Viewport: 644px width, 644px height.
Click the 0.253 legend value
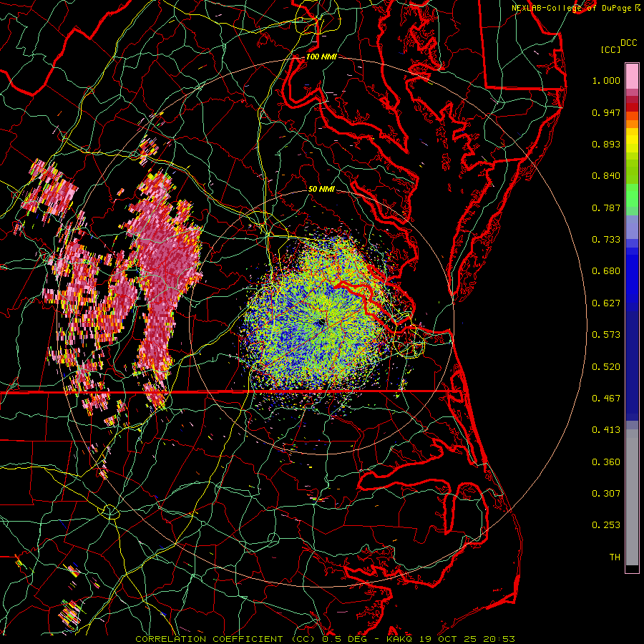click(x=606, y=525)
